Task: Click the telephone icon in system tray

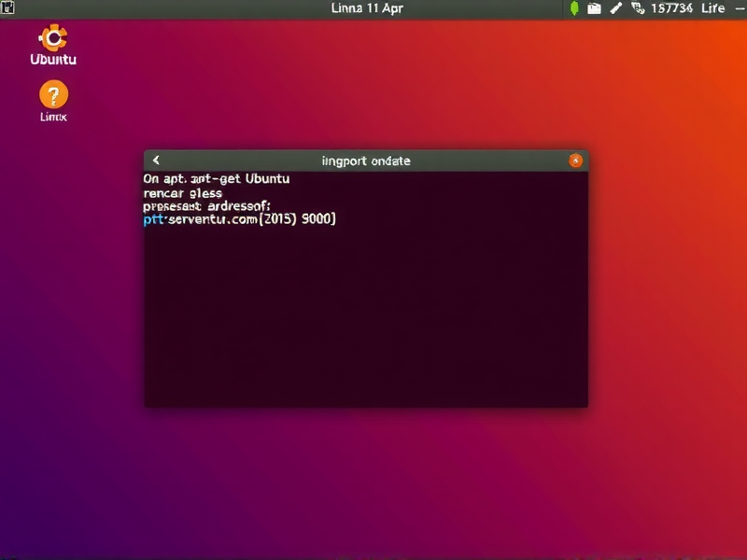Action: 638,7
